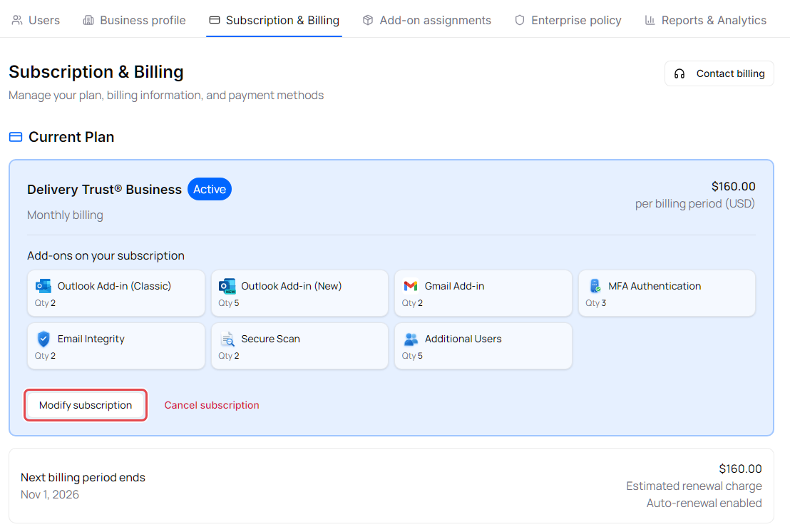Click the Gmail Add-in icon
The image size is (790, 532).
pos(411,286)
